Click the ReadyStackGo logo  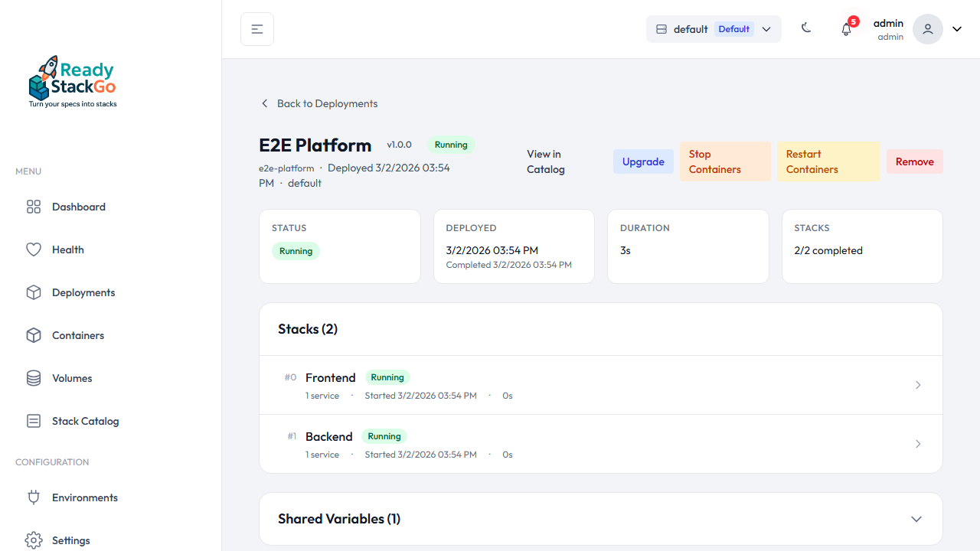(72, 80)
